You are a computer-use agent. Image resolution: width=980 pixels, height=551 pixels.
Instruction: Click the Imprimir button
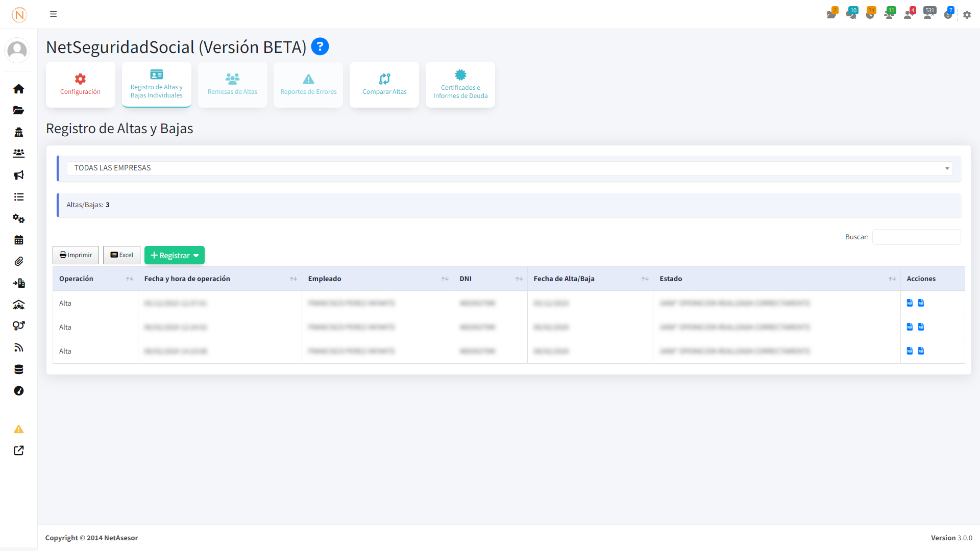click(76, 255)
